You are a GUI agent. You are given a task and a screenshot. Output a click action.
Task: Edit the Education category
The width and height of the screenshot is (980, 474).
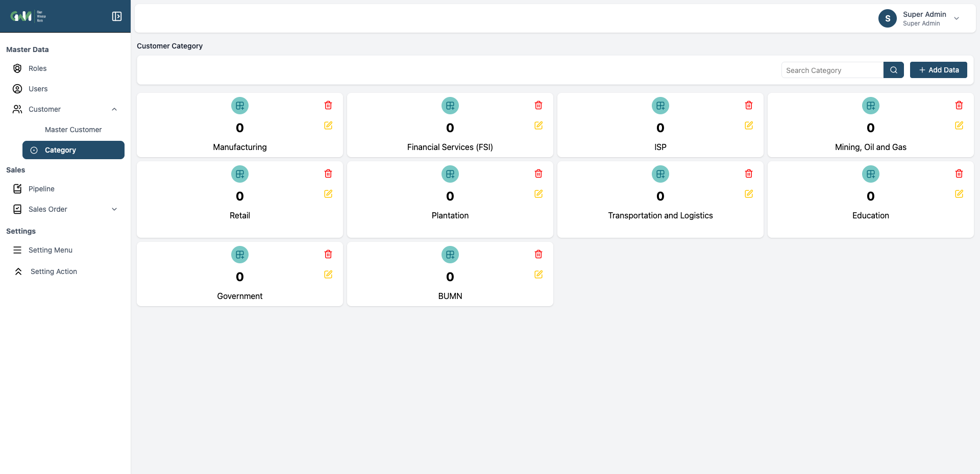[959, 194]
